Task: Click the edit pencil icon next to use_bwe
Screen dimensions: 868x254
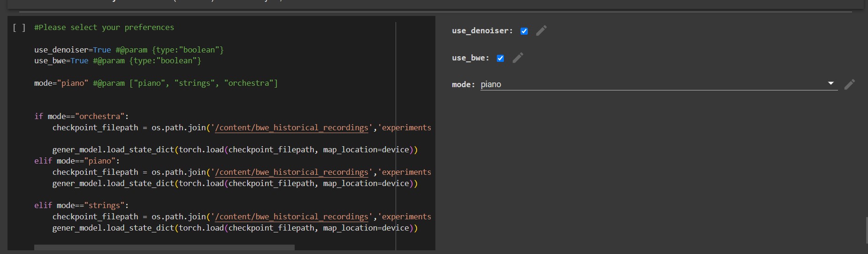Action: click(x=518, y=58)
